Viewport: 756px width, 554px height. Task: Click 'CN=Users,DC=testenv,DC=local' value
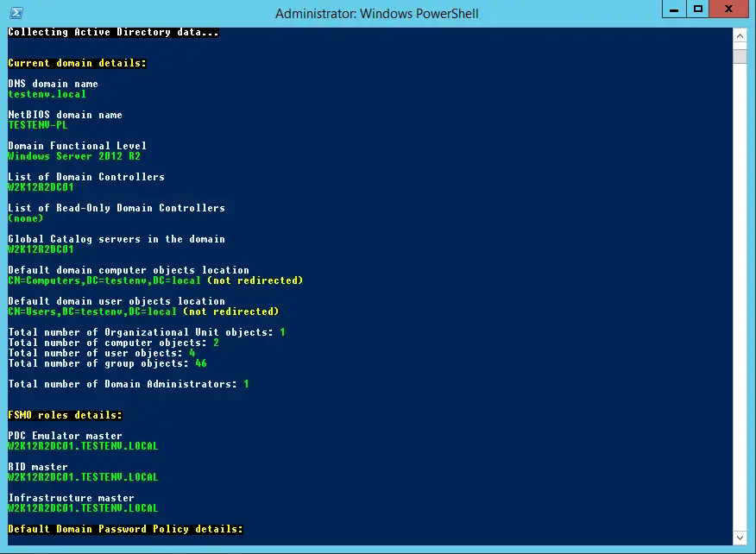[x=92, y=312]
